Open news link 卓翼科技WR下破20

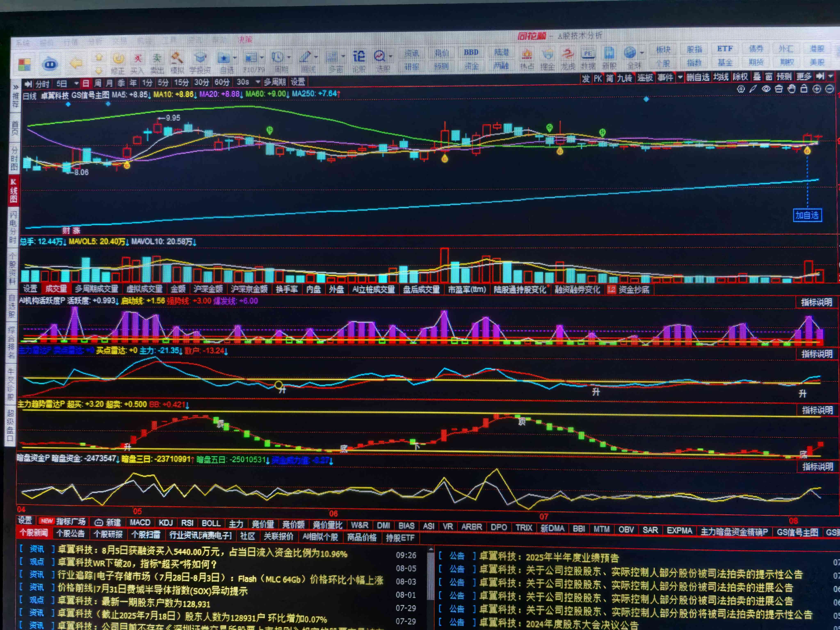137,564
